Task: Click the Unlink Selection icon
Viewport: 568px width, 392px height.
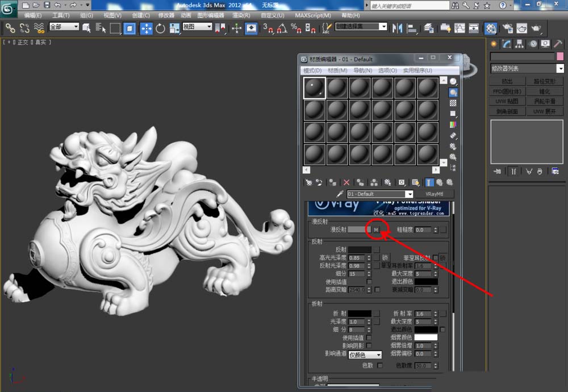Action: click(x=24, y=28)
